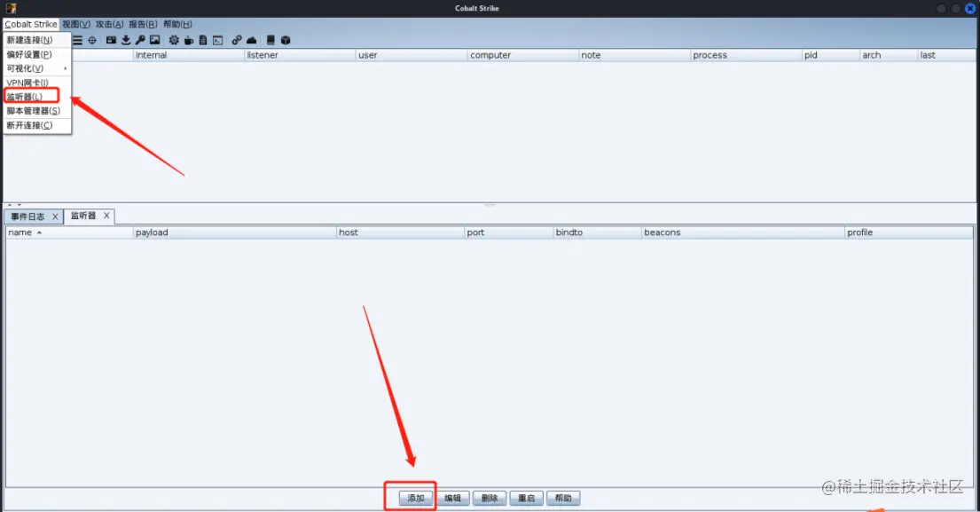Viewport: 980px width, 512px height.
Task: Click the chain link host file icon
Action: [x=237, y=40]
